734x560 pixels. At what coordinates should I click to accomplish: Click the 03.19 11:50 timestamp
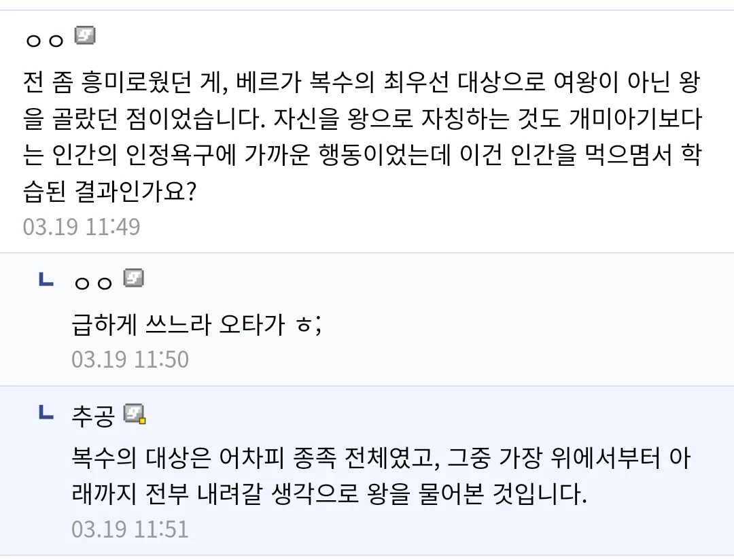(130, 359)
